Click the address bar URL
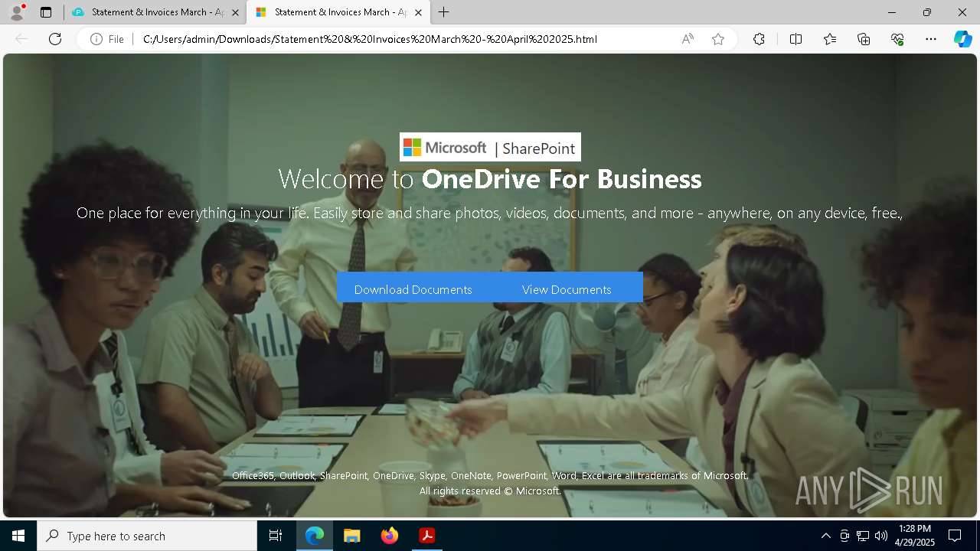980x551 pixels. [x=370, y=39]
